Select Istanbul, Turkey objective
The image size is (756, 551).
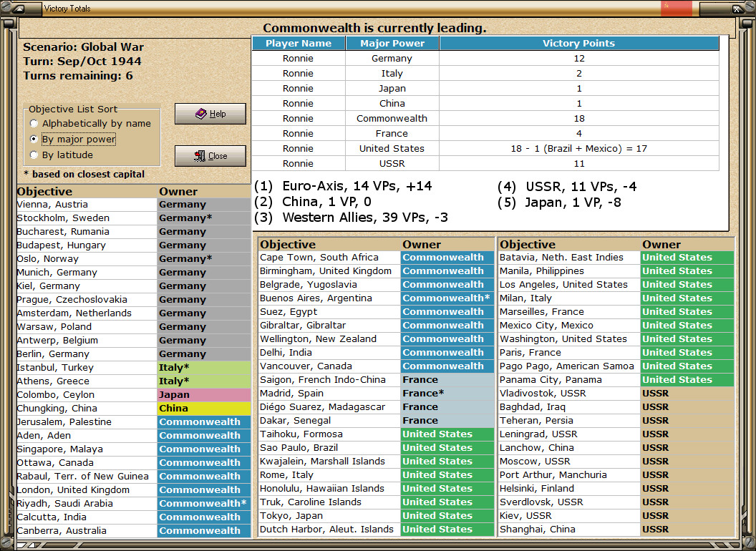(87, 367)
